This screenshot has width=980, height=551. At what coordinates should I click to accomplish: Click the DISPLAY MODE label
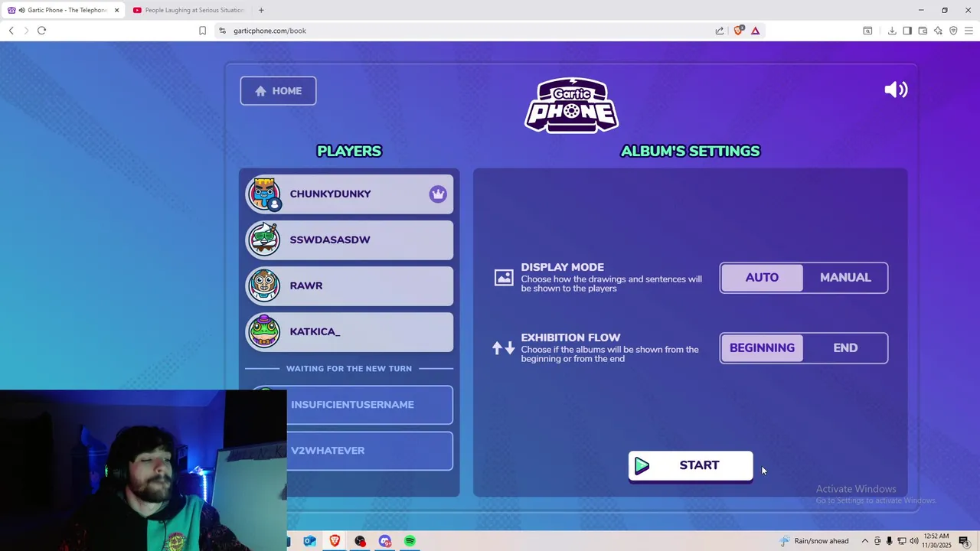(x=563, y=267)
